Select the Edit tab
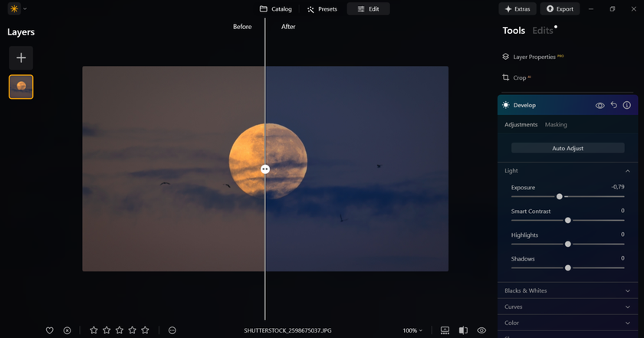The width and height of the screenshot is (644, 338). coord(369,8)
